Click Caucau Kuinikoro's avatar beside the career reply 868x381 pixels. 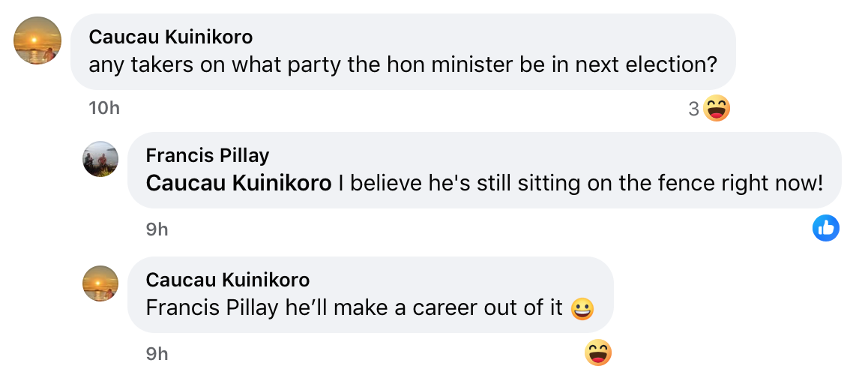tap(100, 283)
